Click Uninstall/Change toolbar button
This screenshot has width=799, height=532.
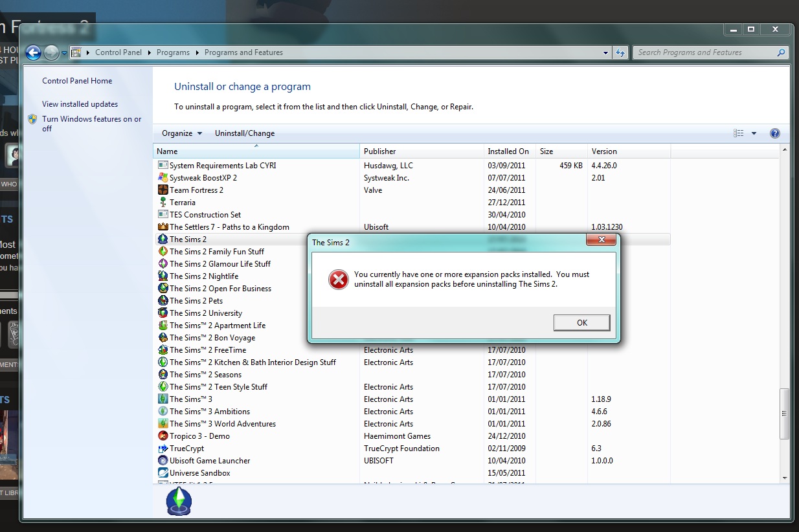coord(245,133)
